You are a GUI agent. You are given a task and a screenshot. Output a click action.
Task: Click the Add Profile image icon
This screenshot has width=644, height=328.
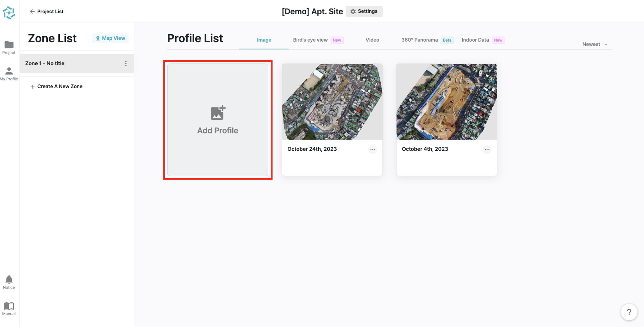[x=218, y=113]
